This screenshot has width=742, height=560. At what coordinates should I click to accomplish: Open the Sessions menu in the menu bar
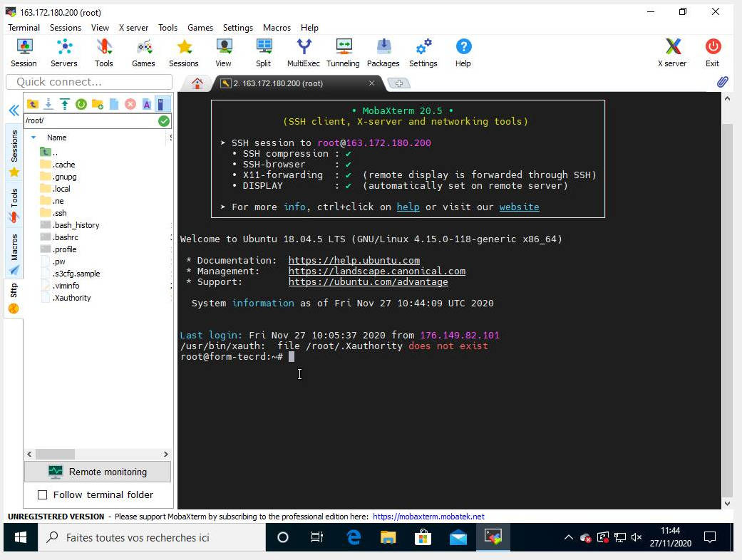tap(66, 28)
